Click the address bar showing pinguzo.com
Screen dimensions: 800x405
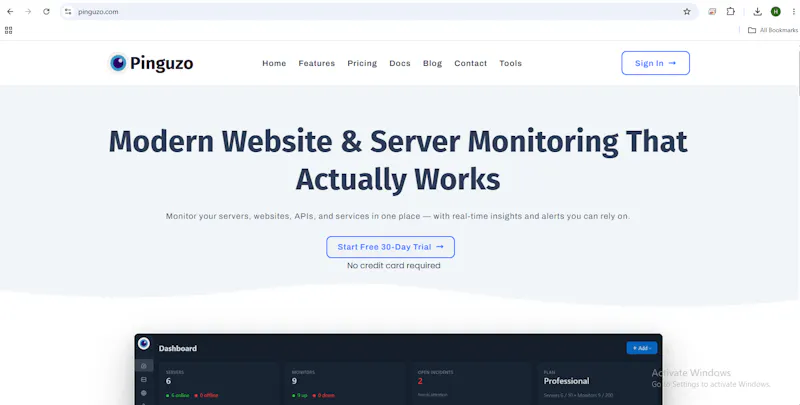point(378,11)
